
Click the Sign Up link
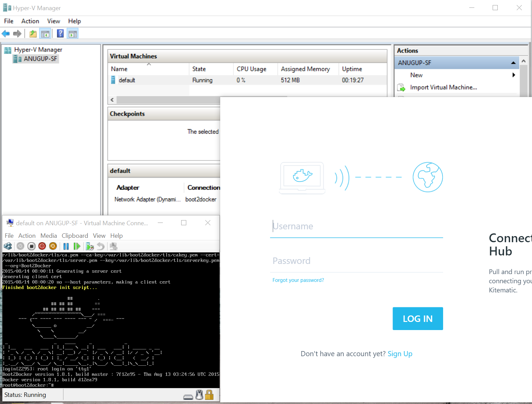point(400,354)
